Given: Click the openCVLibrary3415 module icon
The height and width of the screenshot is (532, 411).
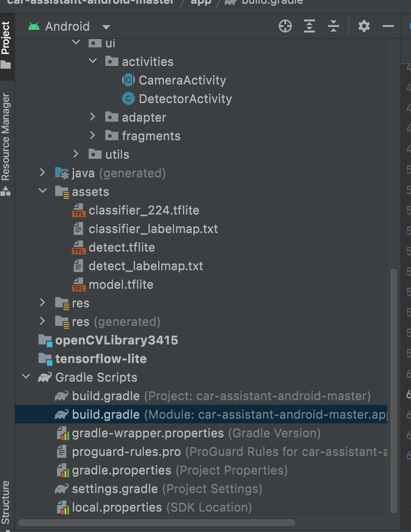Looking at the screenshot, I should pyautogui.click(x=45, y=340).
